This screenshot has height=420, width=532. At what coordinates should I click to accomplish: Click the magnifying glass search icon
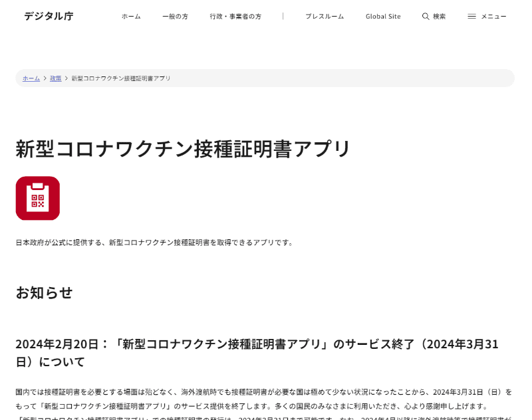(426, 16)
